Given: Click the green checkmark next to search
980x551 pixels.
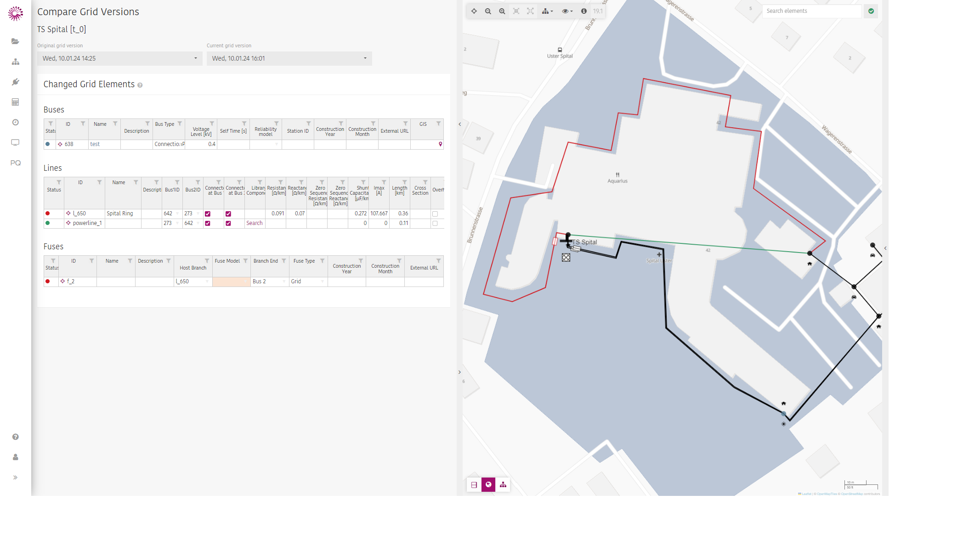Looking at the screenshot, I should pos(871,11).
